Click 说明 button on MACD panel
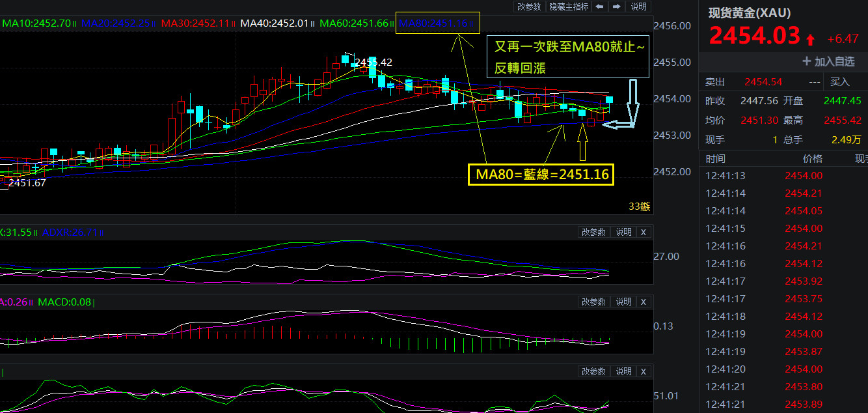868x413 pixels. point(623,302)
